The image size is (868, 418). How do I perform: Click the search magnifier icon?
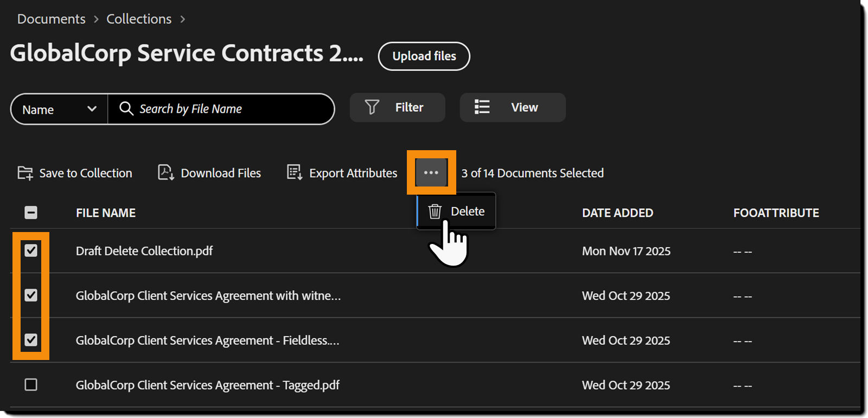tap(126, 109)
